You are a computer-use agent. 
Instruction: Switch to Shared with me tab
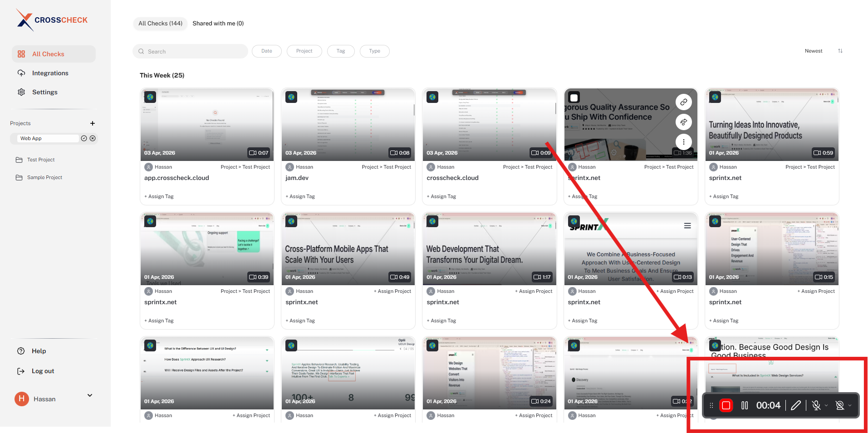pos(218,24)
